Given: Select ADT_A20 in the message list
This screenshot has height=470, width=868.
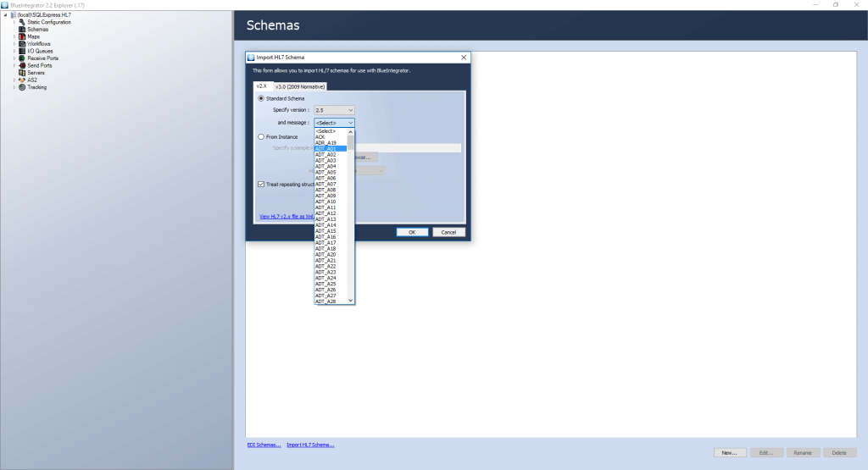Looking at the screenshot, I should (x=331, y=254).
